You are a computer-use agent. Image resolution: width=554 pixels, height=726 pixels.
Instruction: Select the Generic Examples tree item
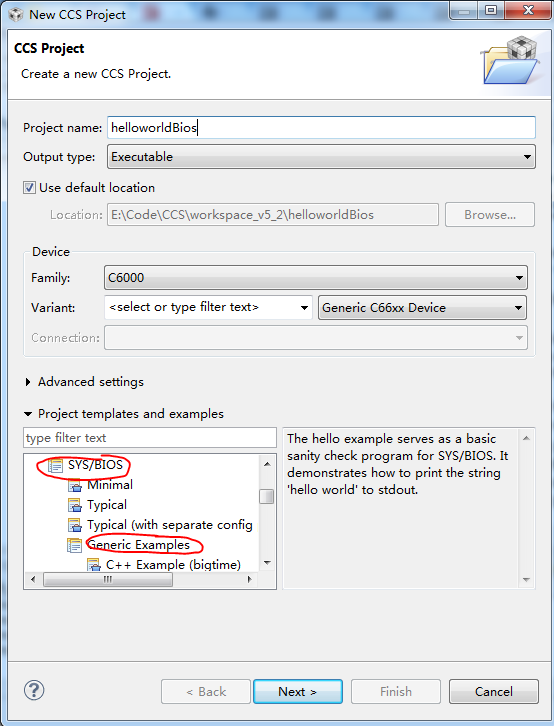(x=138, y=545)
